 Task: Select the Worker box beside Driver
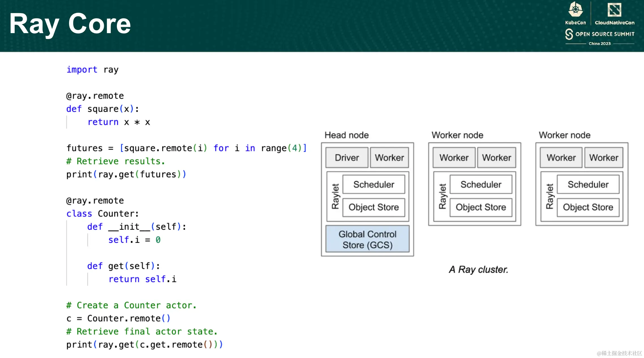[389, 157]
